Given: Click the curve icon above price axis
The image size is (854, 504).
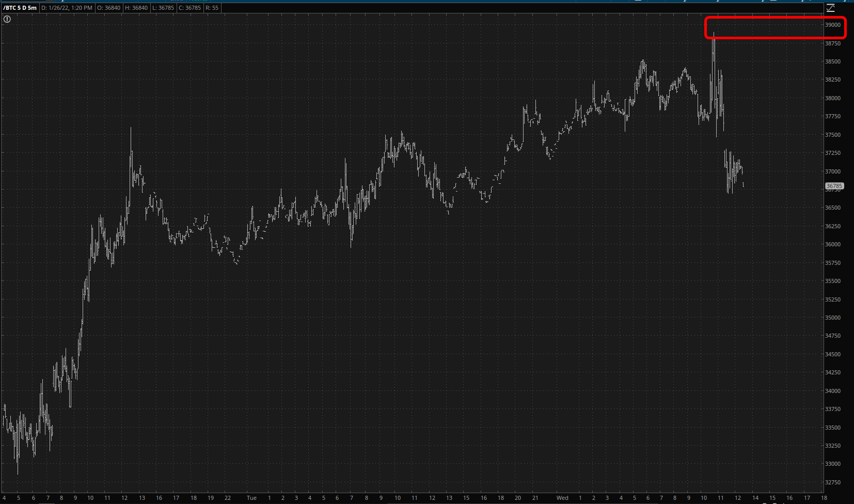Looking at the screenshot, I should point(830,8).
